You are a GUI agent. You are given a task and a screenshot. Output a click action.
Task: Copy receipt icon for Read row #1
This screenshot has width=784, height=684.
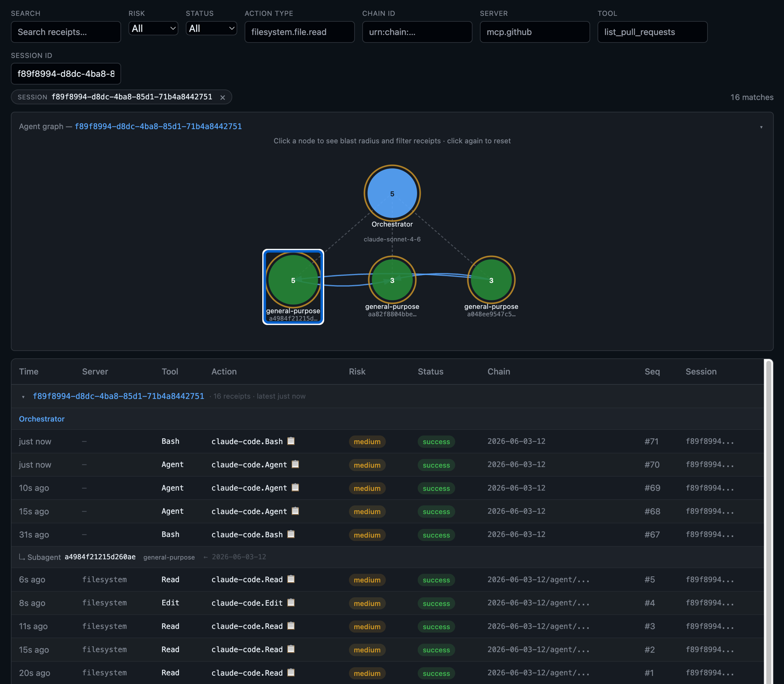click(x=291, y=673)
